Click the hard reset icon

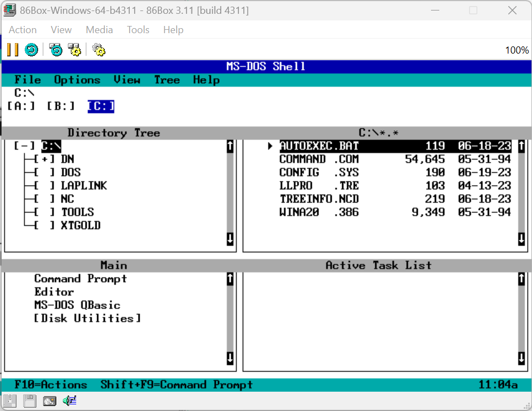coord(31,50)
